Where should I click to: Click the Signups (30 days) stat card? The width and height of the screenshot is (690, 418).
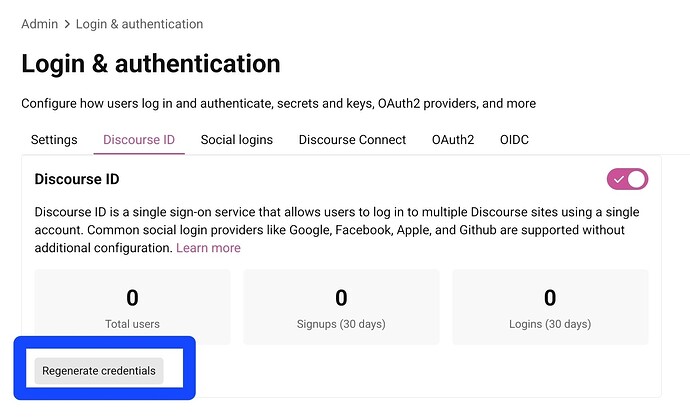pos(341,307)
